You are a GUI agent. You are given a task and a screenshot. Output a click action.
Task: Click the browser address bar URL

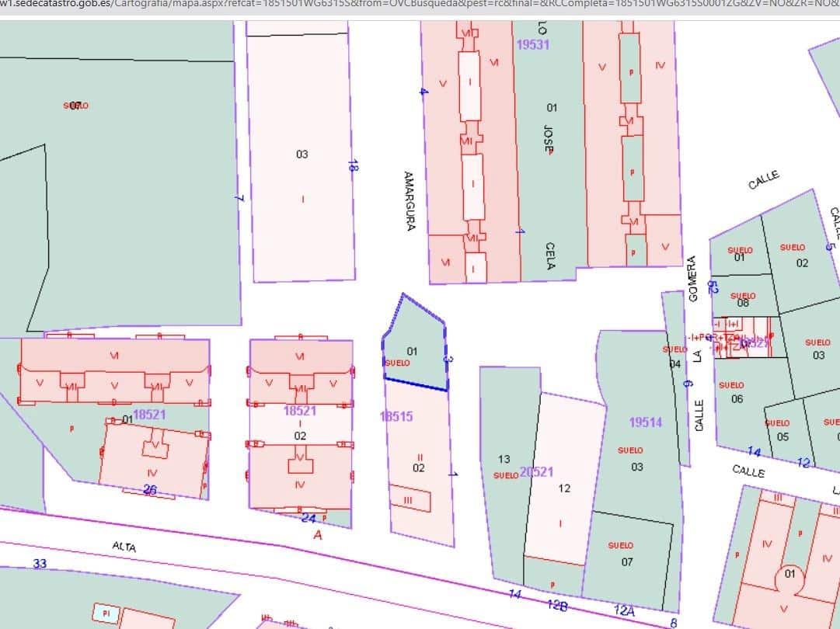[x=311, y=6]
